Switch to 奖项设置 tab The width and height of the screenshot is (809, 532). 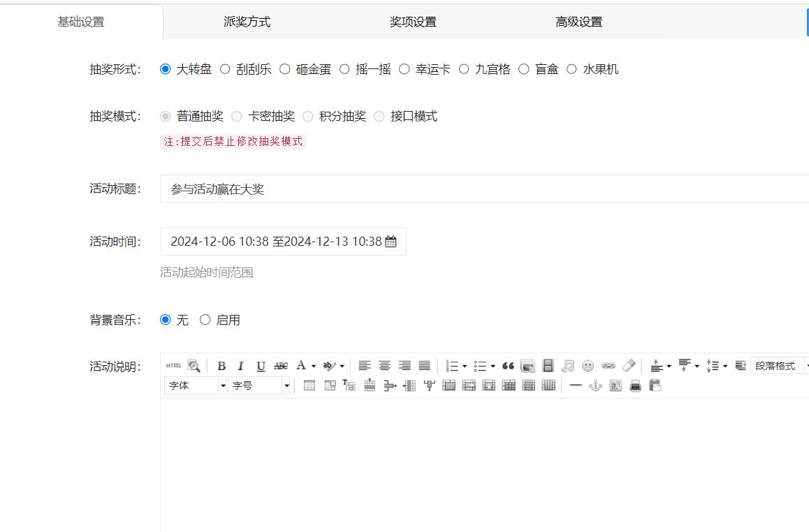click(413, 22)
